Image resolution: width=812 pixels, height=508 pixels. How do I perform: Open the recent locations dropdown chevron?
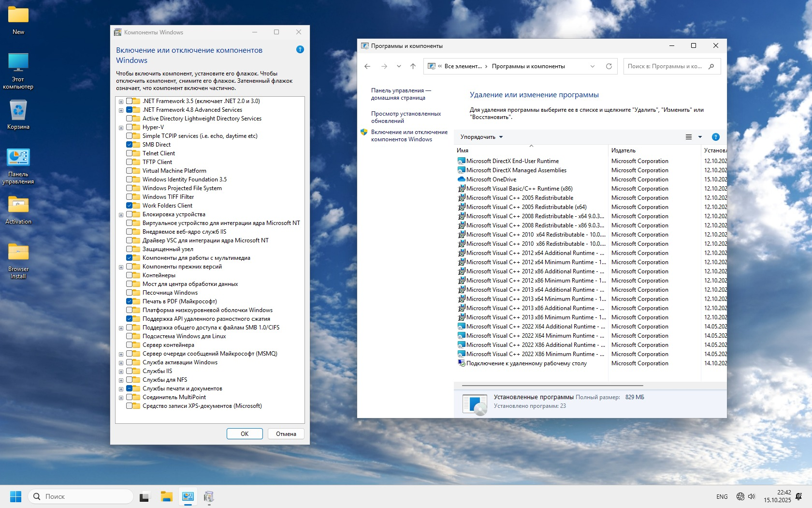pyautogui.click(x=399, y=66)
